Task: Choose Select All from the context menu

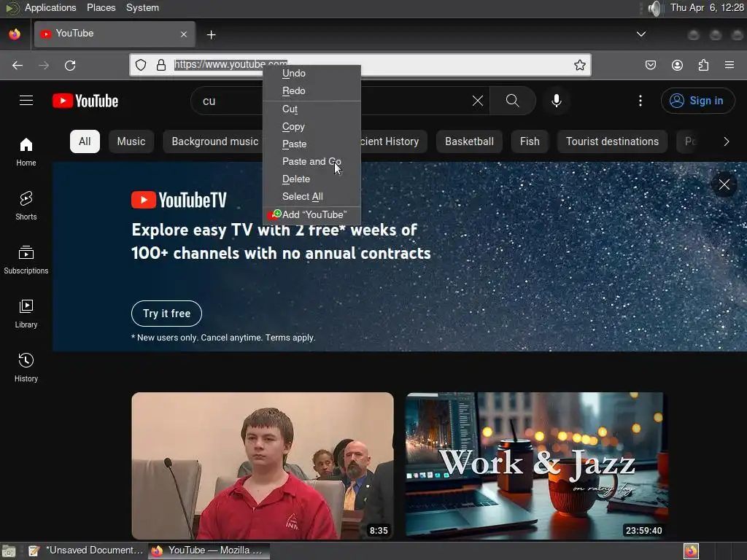Action: click(311, 197)
